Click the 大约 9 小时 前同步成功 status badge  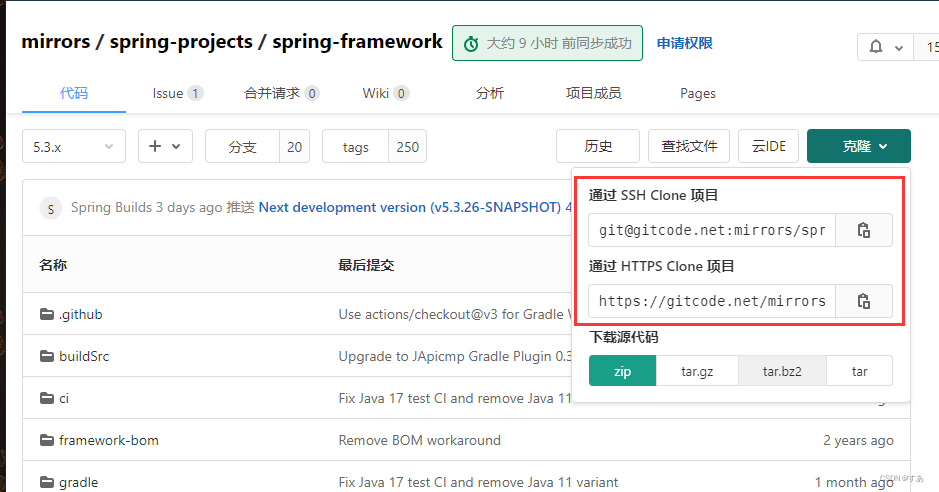pos(547,43)
